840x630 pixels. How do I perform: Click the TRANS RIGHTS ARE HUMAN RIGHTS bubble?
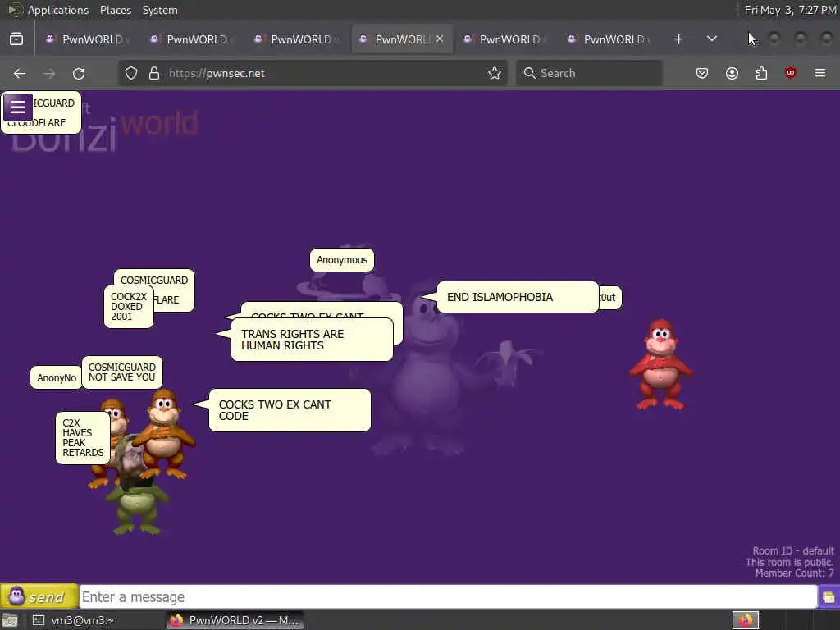[312, 340]
